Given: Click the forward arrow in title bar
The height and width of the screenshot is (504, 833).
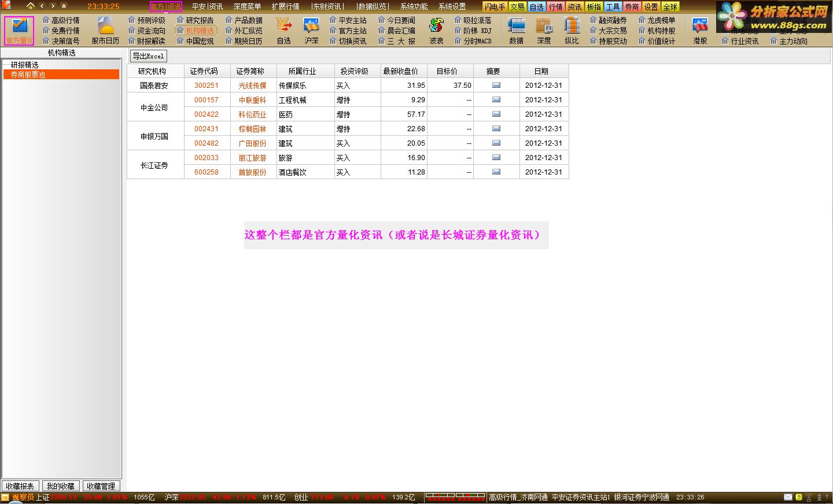Looking at the screenshot, I should [53, 6].
